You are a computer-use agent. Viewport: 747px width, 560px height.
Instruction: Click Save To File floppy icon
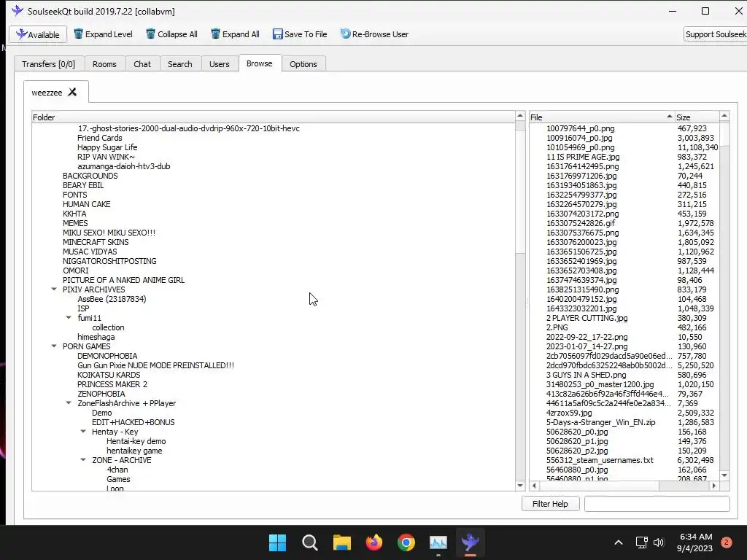(277, 34)
